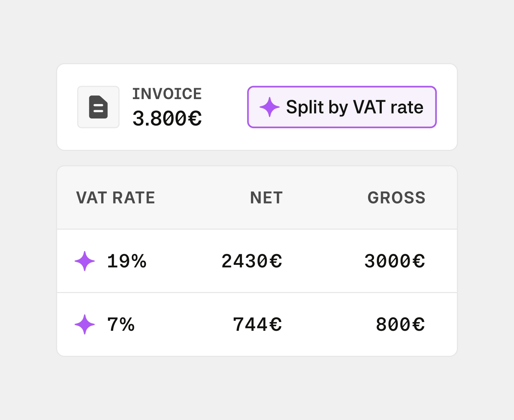Click the 3.800€ invoice total
Screen dimensions: 514x420
pos(167,119)
